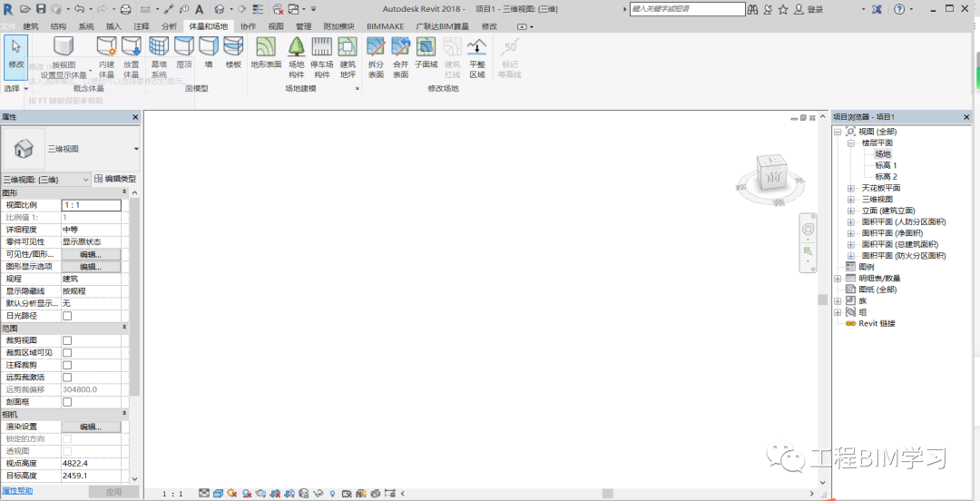Open the 属性帮助 link
The image size is (980, 501).
[17, 491]
